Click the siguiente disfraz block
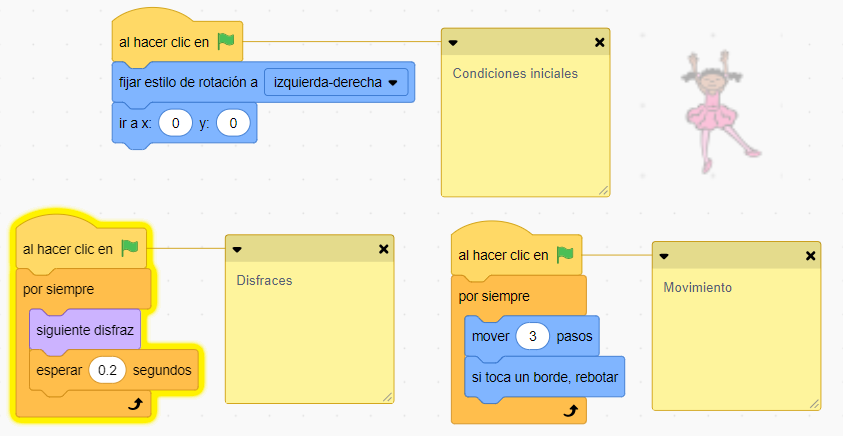843x436 pixels. pyautogui.click(x=86, y=330)
